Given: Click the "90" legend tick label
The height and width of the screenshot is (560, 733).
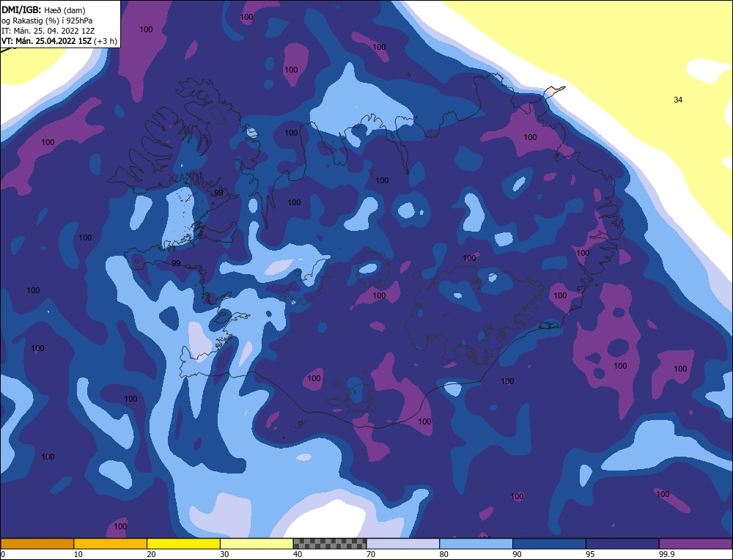Looking at the screenshot, I should tap(517, 554).
